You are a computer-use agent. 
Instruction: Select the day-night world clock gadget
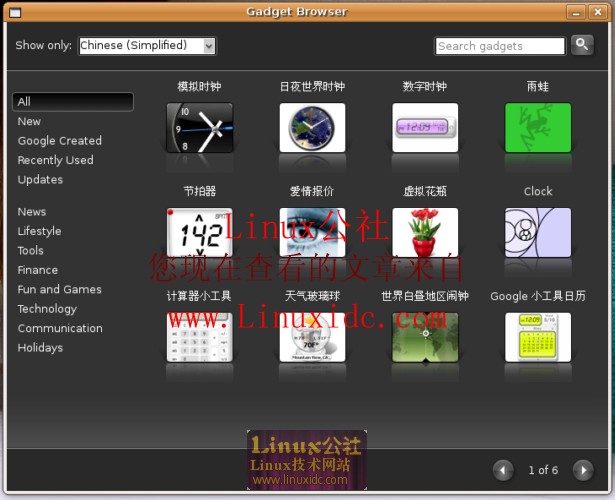(312, 127)
